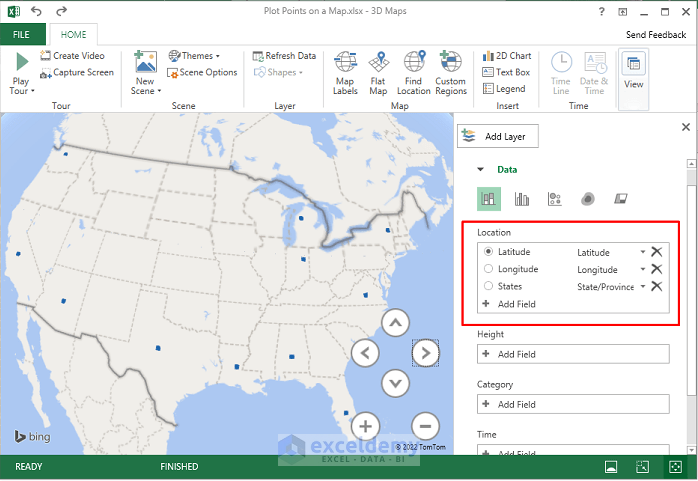
Task: Open Scene Options
Action: (x=202, y=73)
